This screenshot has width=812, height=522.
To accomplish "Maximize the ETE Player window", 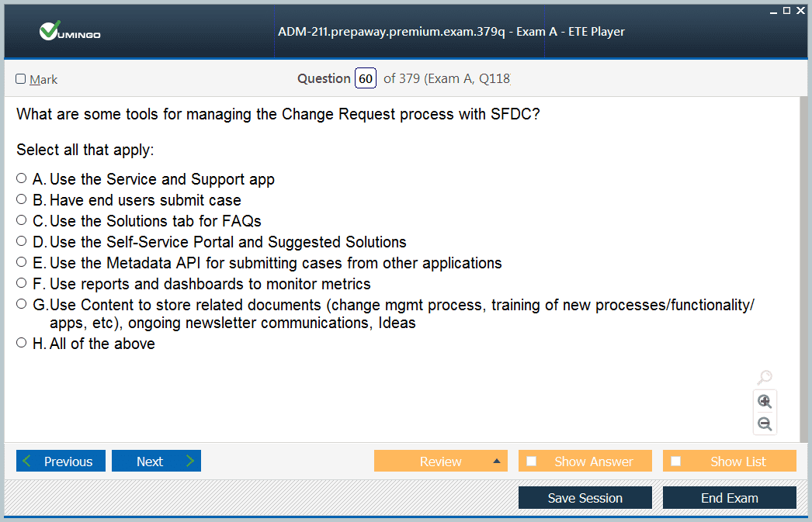I will tap(786, 10).
